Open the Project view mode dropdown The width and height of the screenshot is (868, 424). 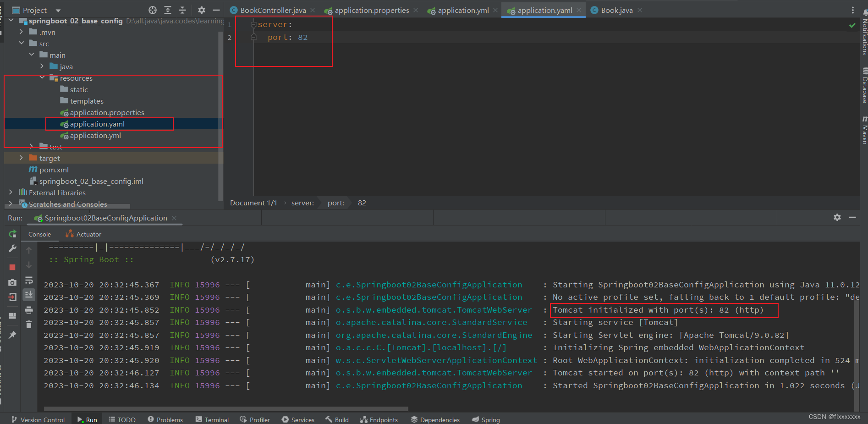[57, 10]
